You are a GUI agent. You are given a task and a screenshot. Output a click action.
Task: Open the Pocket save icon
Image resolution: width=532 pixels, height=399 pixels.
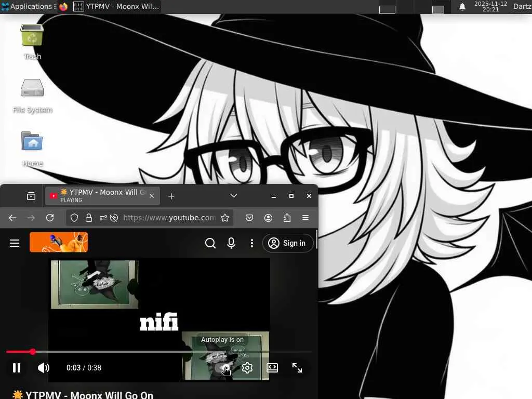tap(249, 218)
